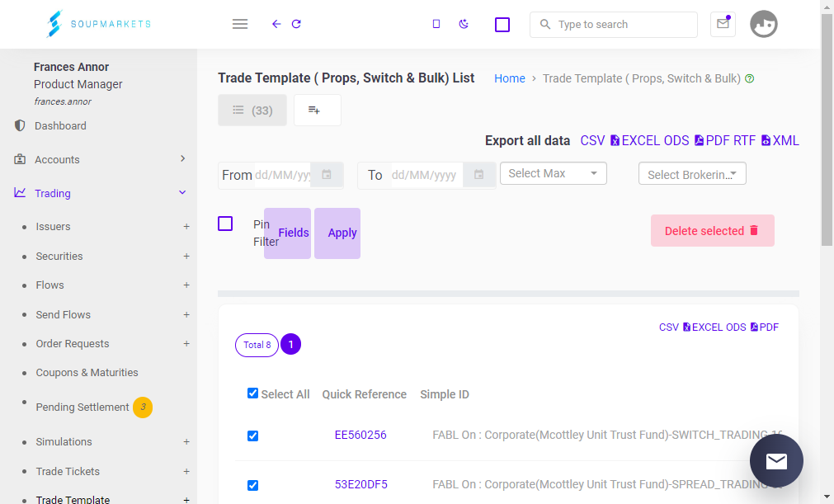This screenshot has height=504, width=834.
Task: Toggle the hamburger sidebar menu
Action: [240, 24]
